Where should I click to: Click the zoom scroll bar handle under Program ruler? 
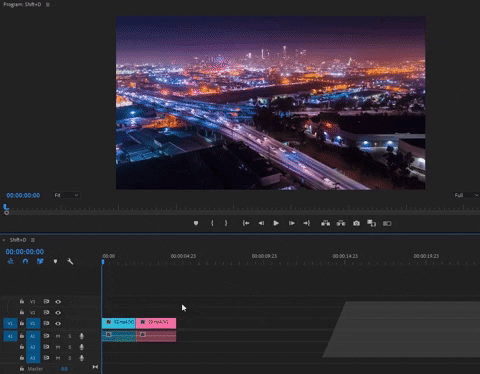[6, 213]
